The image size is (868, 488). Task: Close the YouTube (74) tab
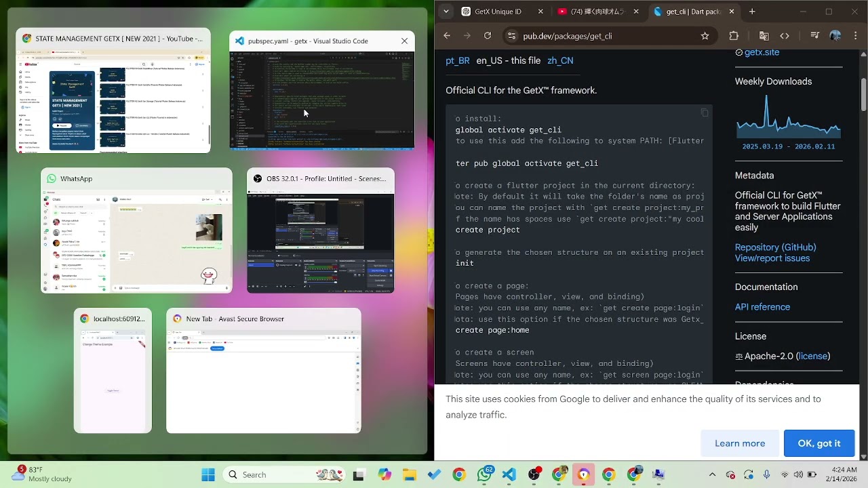tap(637, 12)
